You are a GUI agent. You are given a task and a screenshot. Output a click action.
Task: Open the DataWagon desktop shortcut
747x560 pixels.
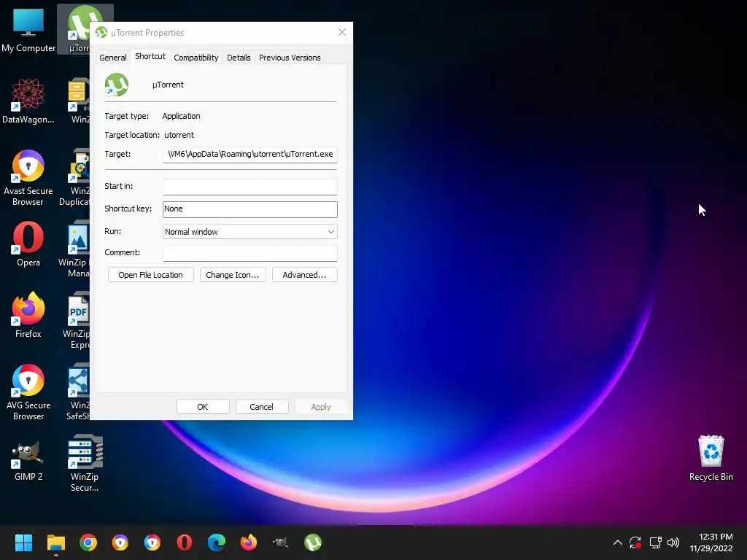point(28,101)
